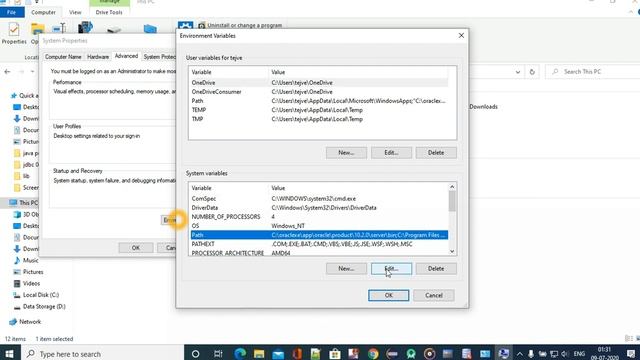
Task: Open Microsoft Store taskbar icon
Action: coord(335,354)
